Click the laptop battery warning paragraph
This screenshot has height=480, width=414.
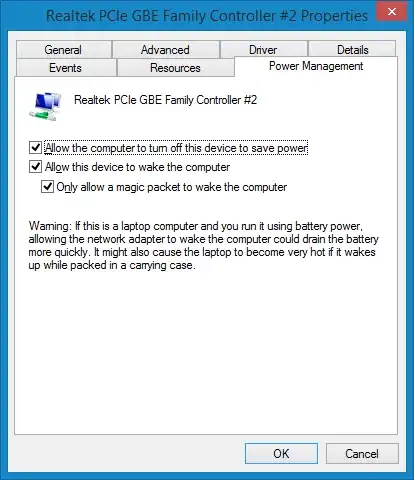pos(203,246)
